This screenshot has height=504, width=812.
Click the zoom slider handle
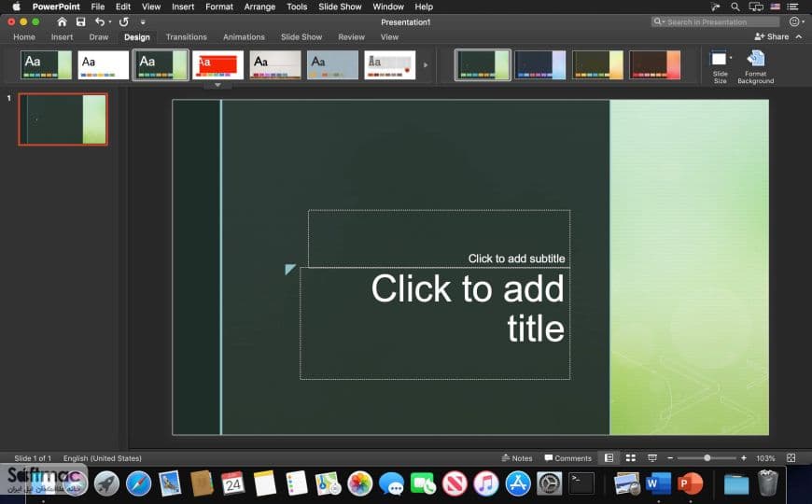pyautogui.click(x=707, y=458)
